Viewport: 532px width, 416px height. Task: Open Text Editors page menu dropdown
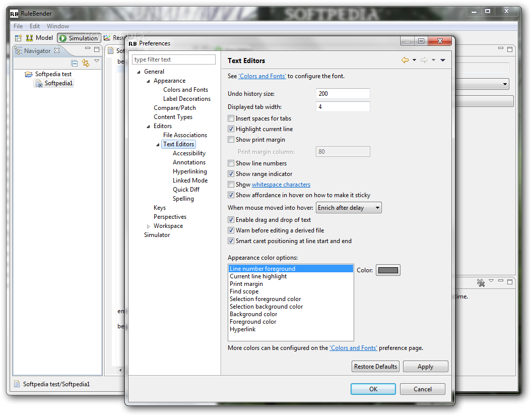tap(443, 61)
